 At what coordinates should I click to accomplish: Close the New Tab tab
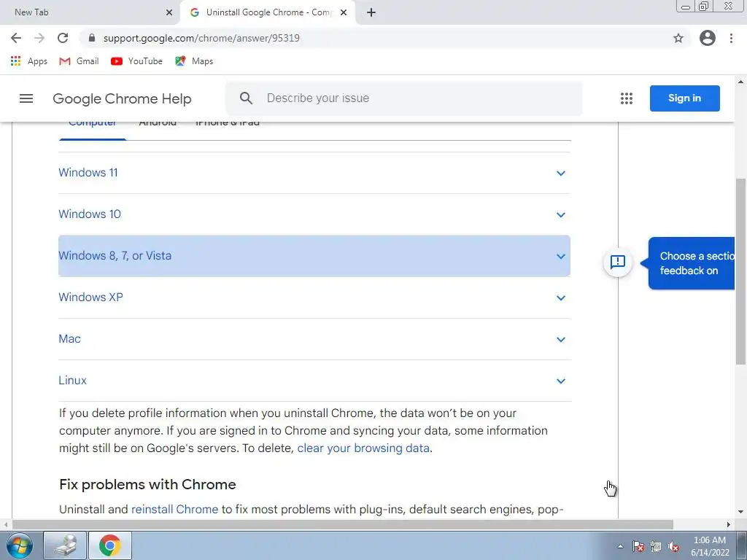coord(169,12)
